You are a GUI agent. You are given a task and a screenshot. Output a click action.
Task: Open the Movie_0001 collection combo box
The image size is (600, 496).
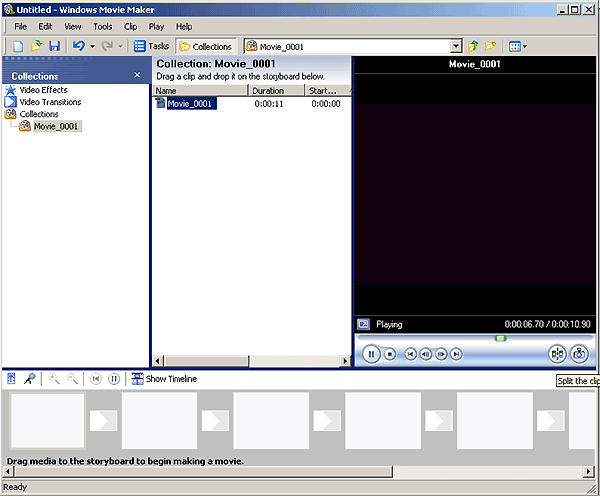(353, 46)
